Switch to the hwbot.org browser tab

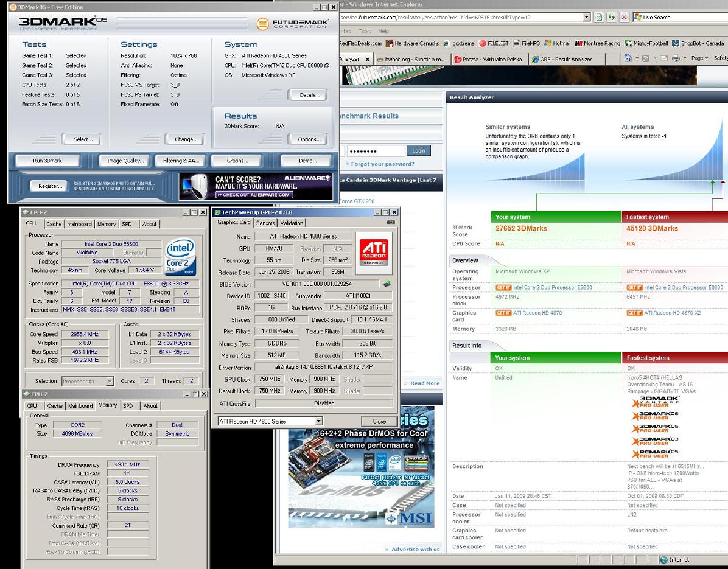pyautogui.click(x=412, y=59)
